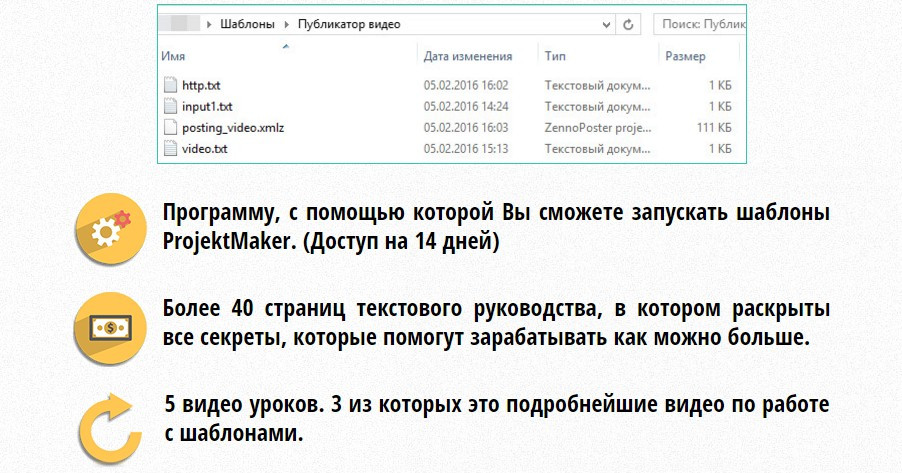The image size is (902, 473).
Task: Click the refresh icon beside address bar
Action: (x=628, y=23)
